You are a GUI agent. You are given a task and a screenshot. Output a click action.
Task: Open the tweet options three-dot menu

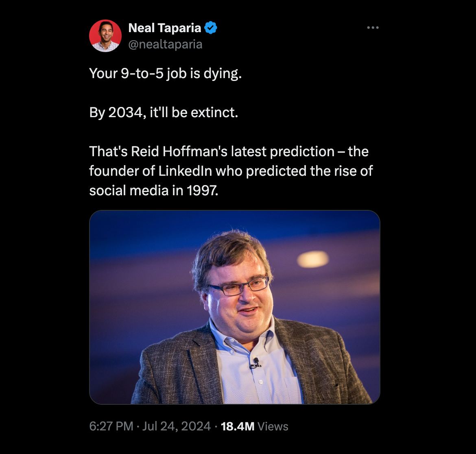[373, 27]
